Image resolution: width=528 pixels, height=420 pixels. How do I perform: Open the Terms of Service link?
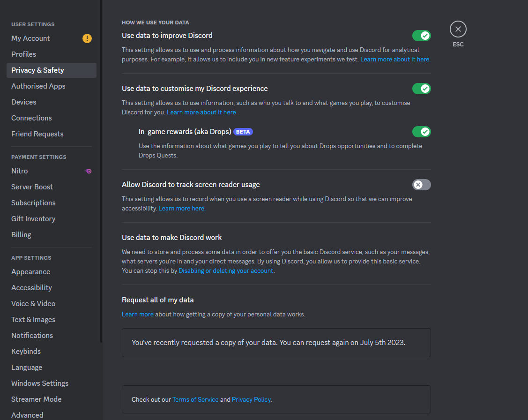coord(195,400)
